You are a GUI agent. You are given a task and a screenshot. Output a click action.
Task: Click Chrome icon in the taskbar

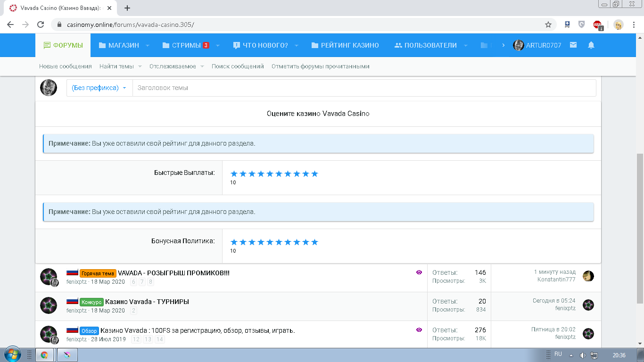click(44, 355)
